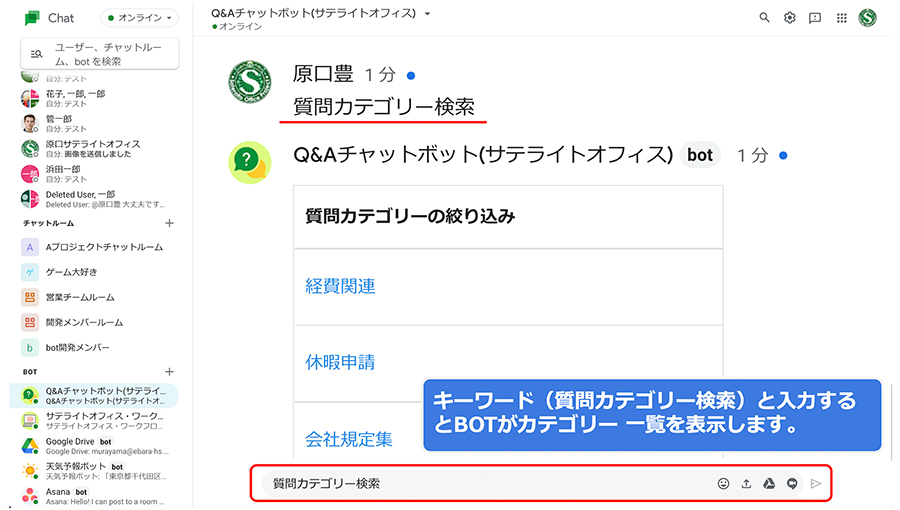Add a new チャットルーム with plus
Screen dimensions: 900x510
(x=169, y=223)
